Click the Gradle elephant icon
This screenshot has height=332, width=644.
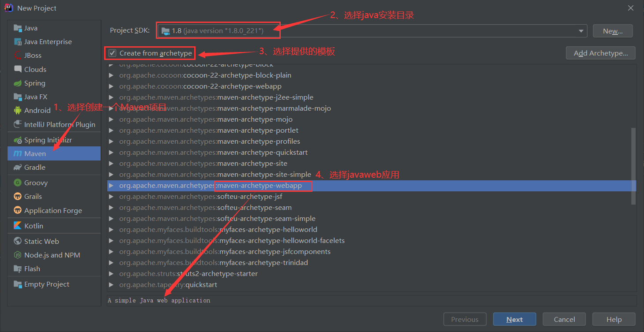tap(18, 168)
